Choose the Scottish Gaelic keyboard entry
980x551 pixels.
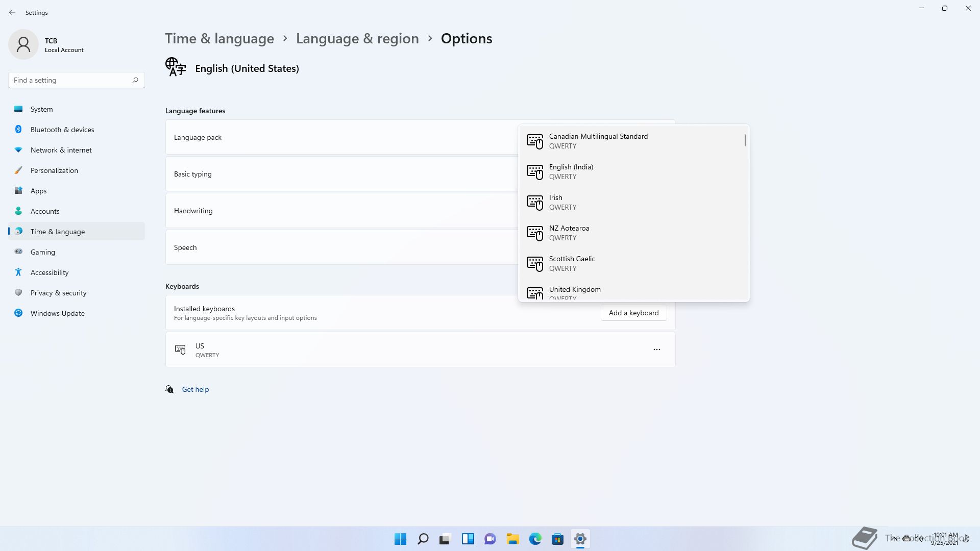pos(572,263)
